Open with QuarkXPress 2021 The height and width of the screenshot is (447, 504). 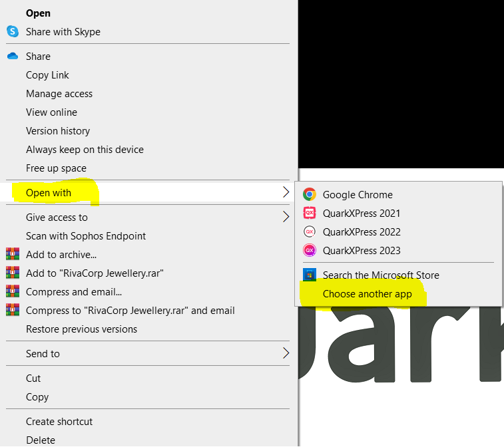(x=399, y=214)
